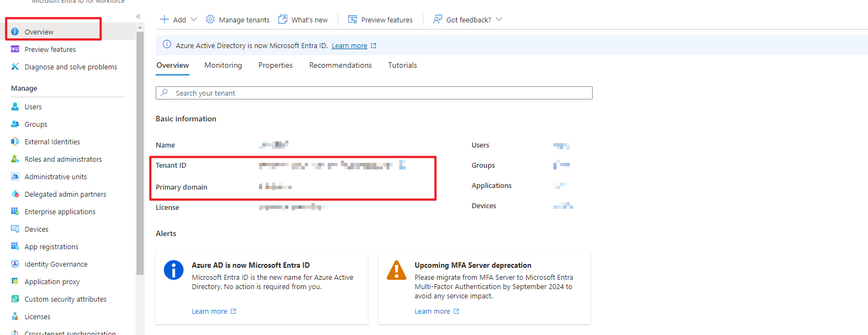Click the Preview features sidebar icon
Screen dimensions: 868x335
[x=15, y=49]
